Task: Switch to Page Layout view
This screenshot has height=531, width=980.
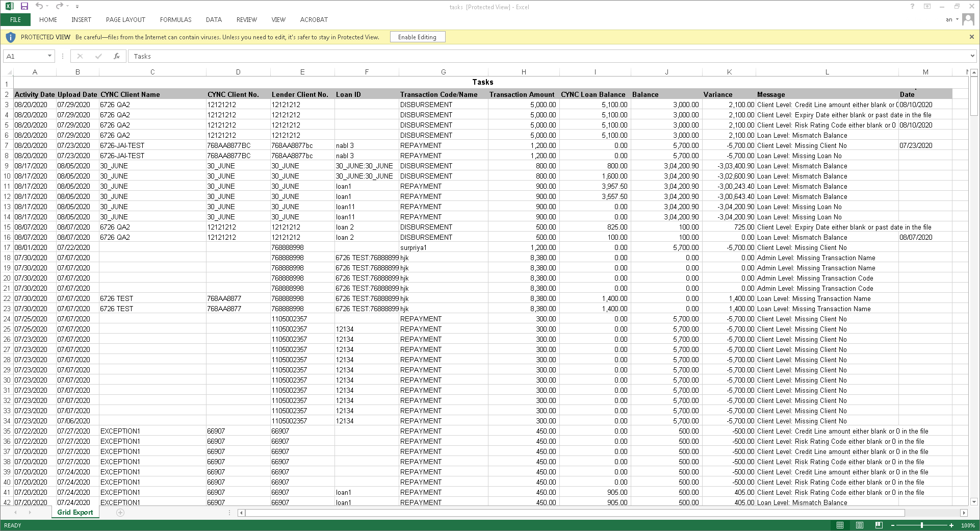Action: pos(860,525)
